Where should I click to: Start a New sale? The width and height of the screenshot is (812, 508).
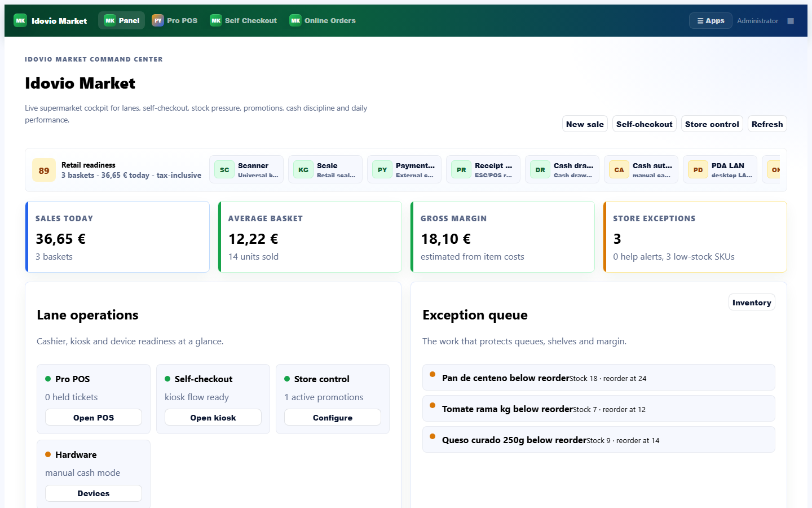(x=585, y=124)
